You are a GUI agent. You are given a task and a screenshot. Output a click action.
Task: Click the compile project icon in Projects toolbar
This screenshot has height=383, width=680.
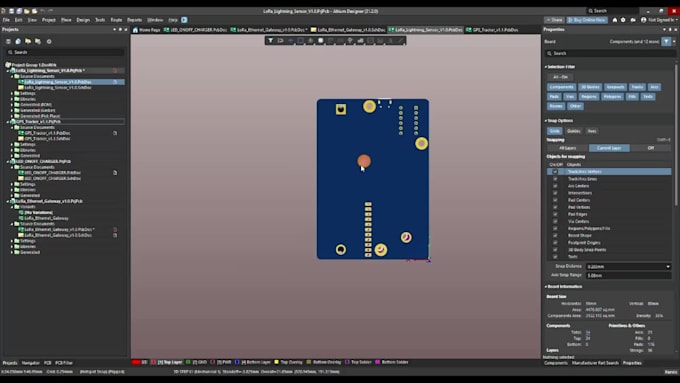point(18,41)
